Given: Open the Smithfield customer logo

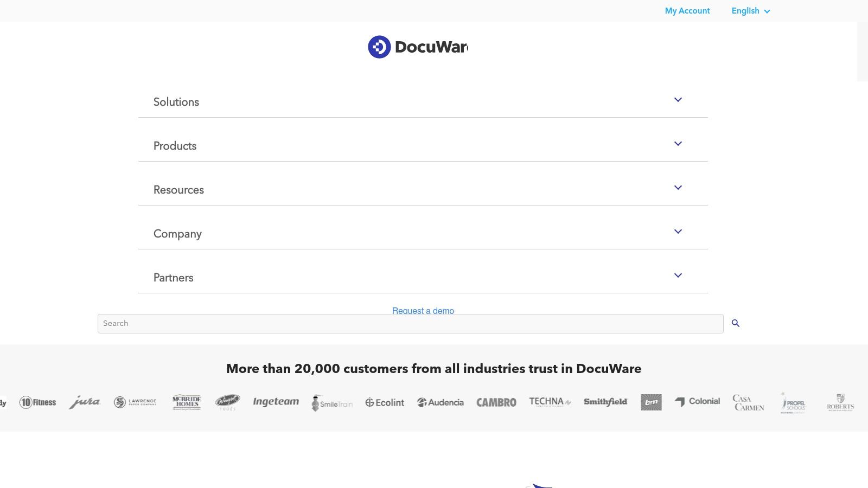Looking at the screenshot, I should click(x=605, y=402).
